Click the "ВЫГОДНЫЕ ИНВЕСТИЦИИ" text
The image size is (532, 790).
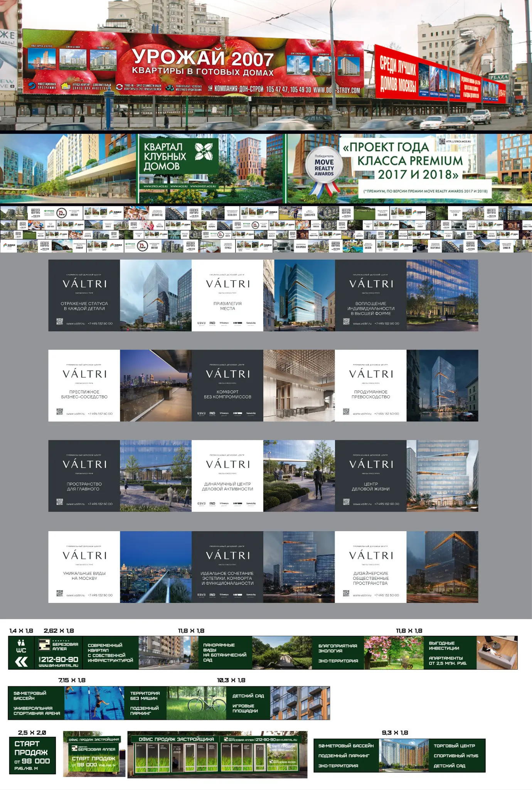coord(444,646)
